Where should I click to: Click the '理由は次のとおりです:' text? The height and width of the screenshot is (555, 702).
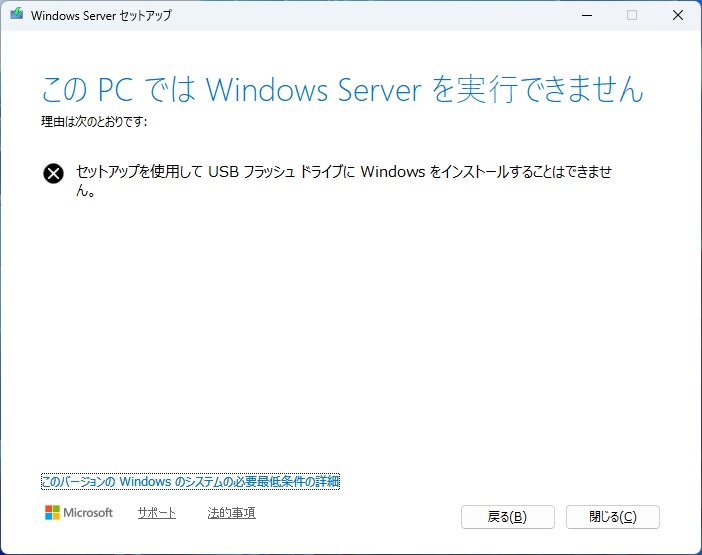pyautogui.click(x=95, y=122)
